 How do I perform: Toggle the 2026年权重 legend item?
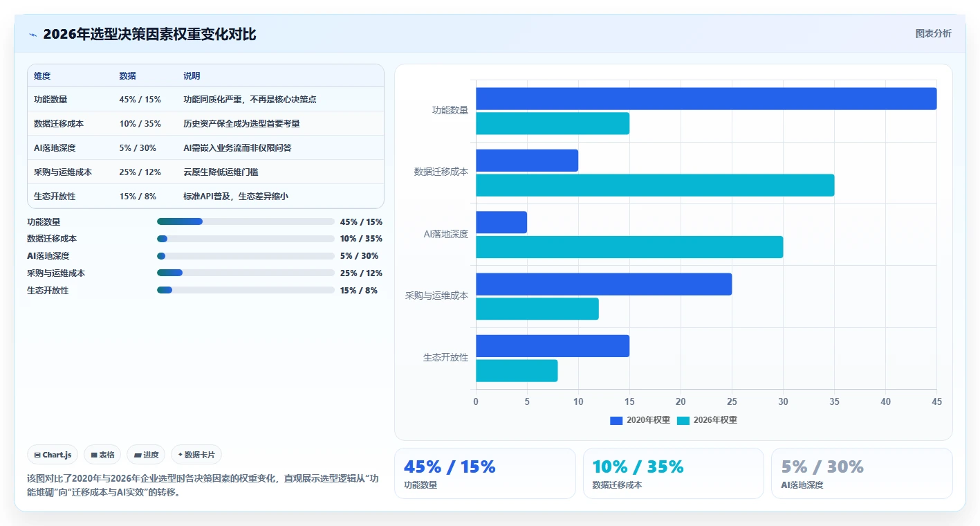pyautogui.click(x=707, y=420)
